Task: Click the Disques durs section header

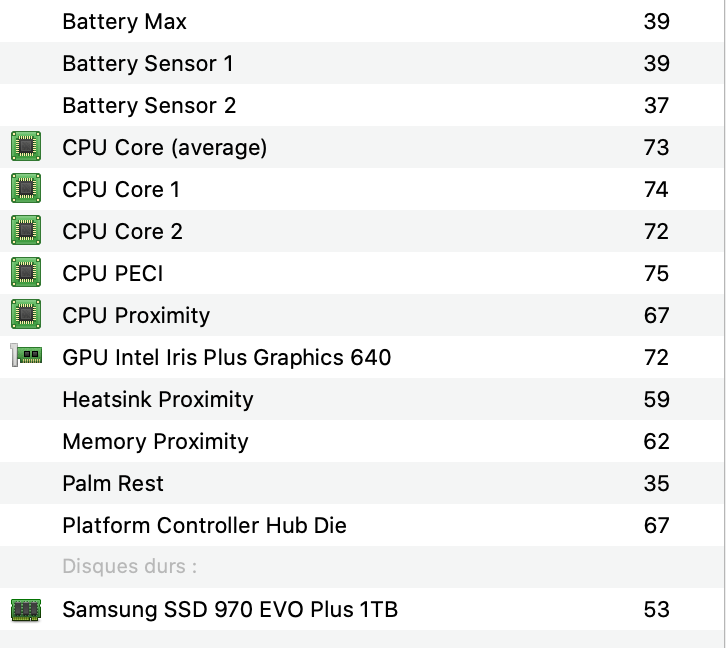Action: point(129,567)
